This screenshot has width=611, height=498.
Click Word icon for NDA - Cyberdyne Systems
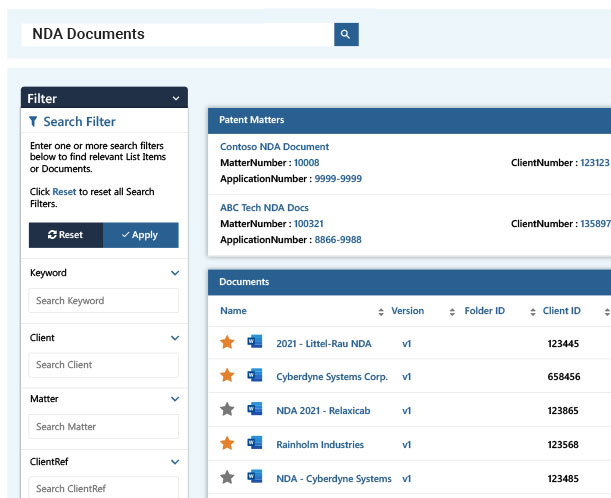coord(255,477)
